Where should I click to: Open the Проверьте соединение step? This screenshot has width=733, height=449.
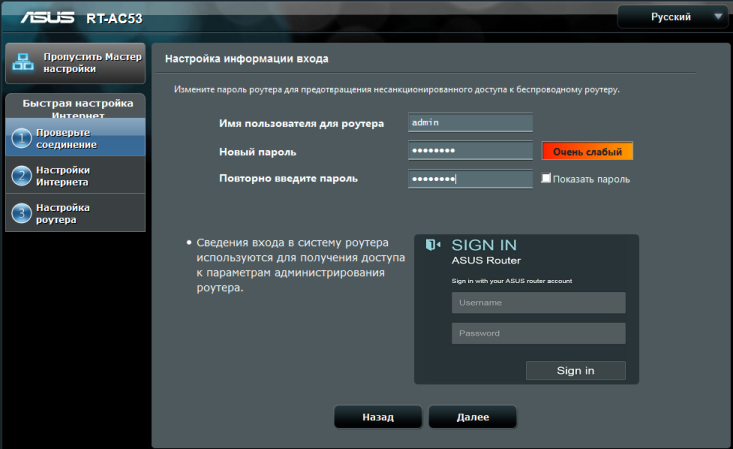(x=75, y=138)
